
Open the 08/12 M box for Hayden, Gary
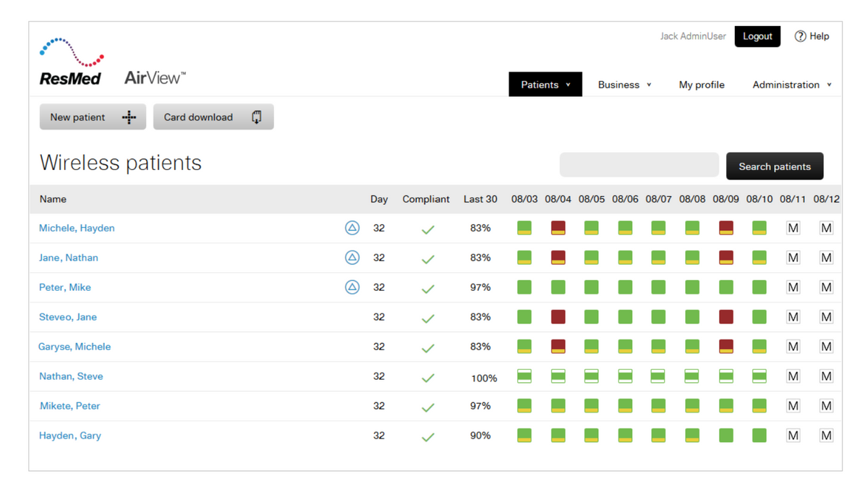pyautogui.click(x=826, y=436)
